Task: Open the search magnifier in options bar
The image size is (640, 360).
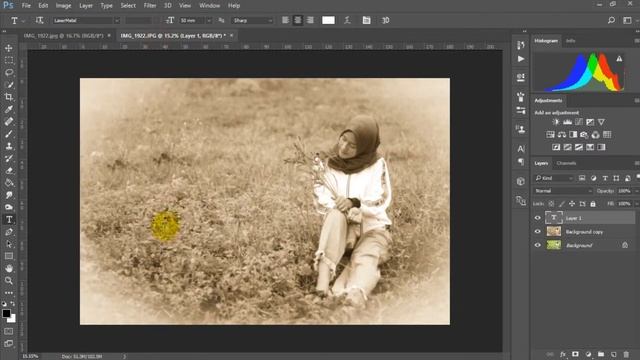Action: point(611,20)
